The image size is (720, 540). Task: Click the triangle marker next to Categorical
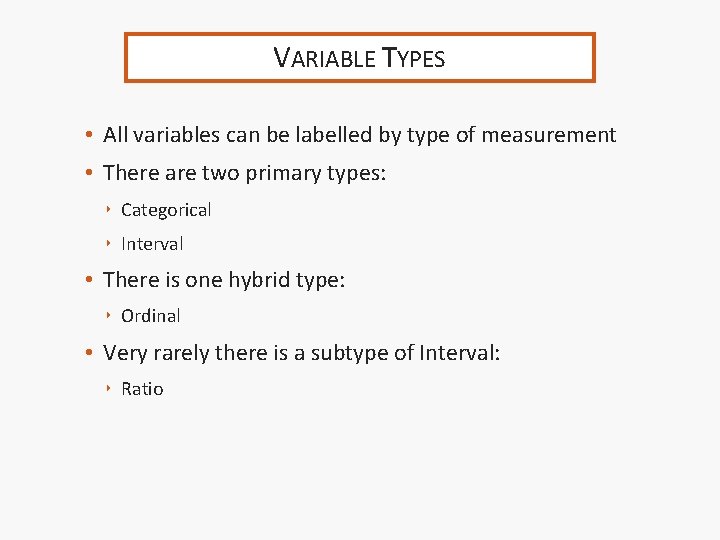pos(108,210)
